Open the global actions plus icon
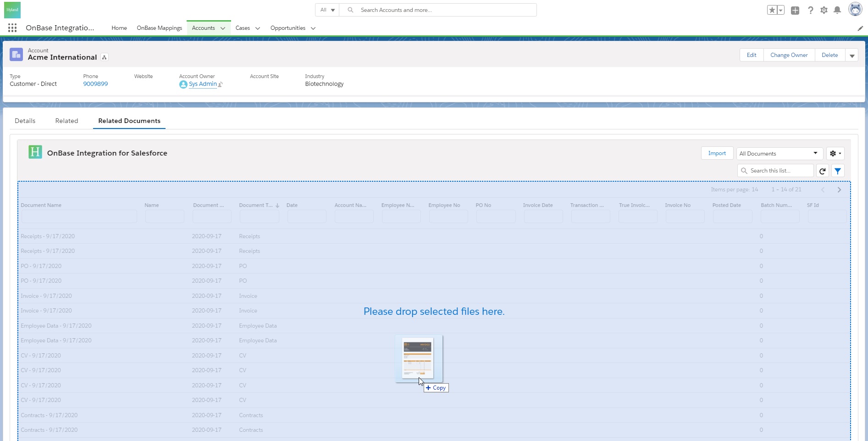The height and width of the screenshot is (441, 868). point(795,10)
